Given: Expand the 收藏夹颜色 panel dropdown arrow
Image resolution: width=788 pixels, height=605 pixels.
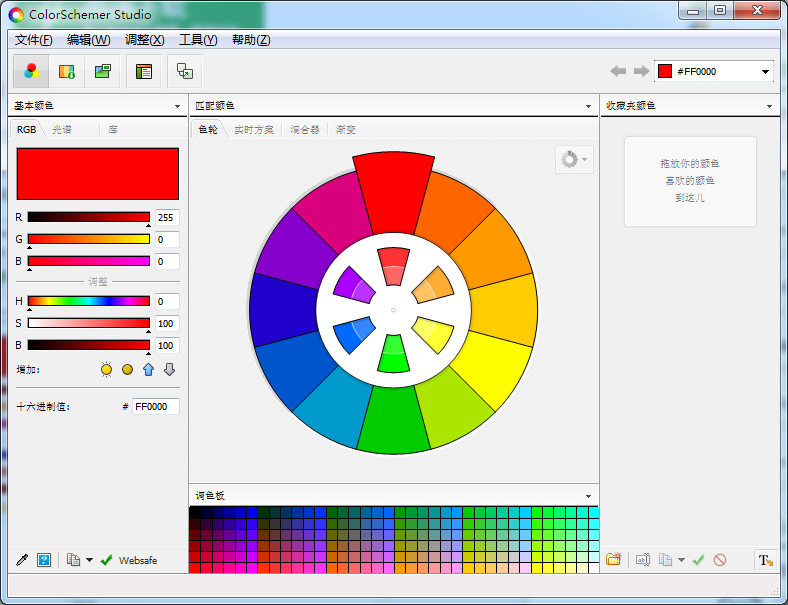Looking at the screenshot, I should pyautogui.click(x=769, y=106).
